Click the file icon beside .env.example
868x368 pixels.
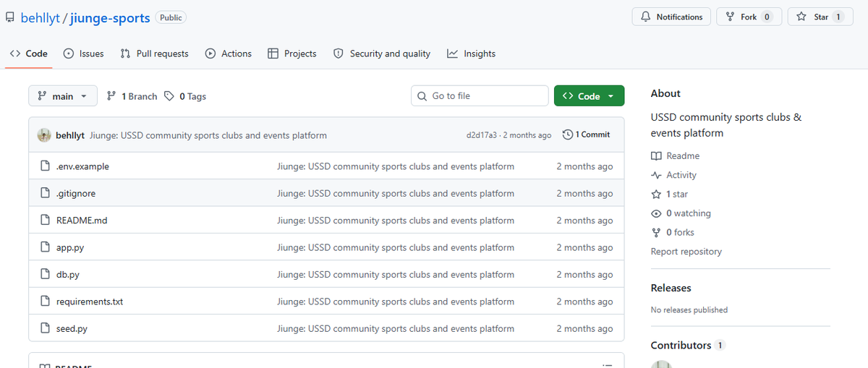coord(45,166)
